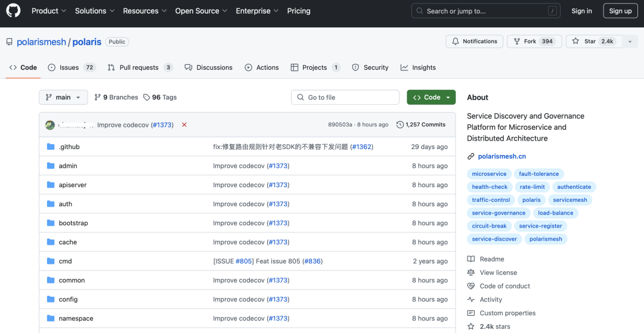The image size is (644, 333).
Task: Open the auth folder
Action: click(66, 204)
